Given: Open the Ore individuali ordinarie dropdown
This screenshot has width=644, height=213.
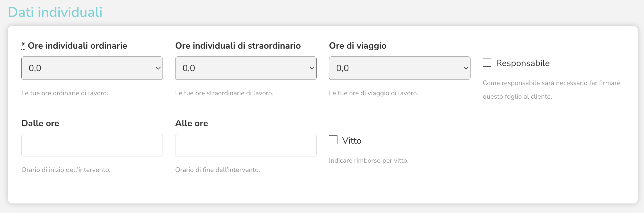Looking at the screenshot, I should pyautogui.click(x=92, y=68).
